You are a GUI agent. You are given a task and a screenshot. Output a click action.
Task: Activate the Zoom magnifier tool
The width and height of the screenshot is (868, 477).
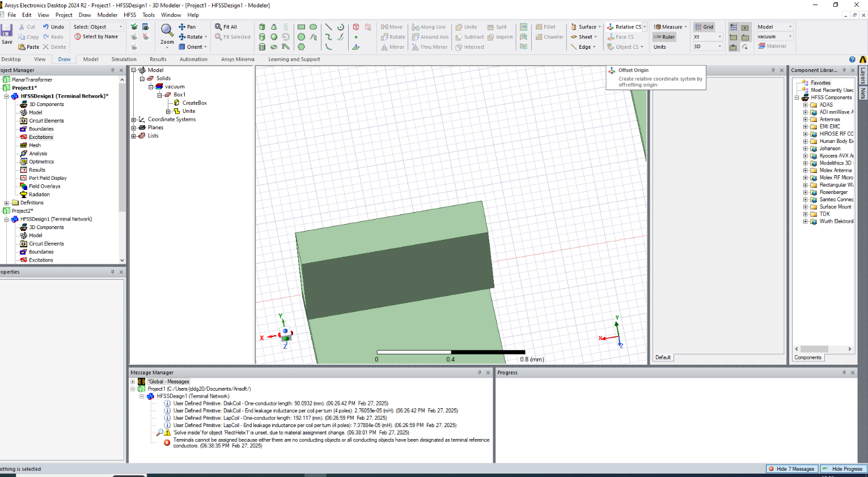click(167, 31)
